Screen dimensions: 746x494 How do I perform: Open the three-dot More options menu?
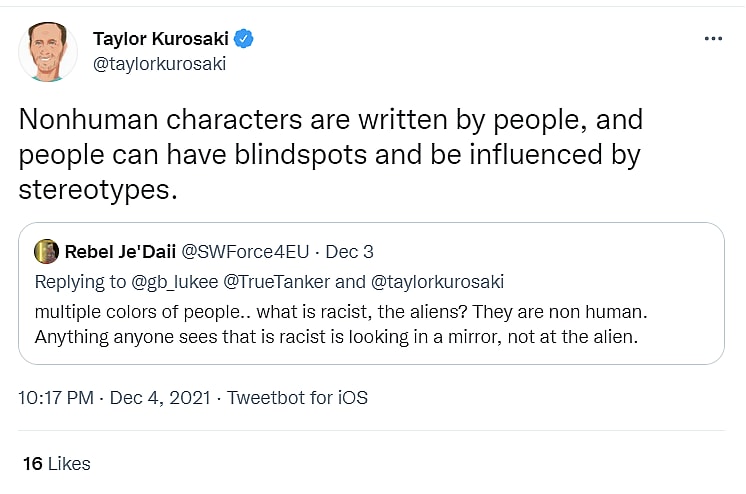tap(712, 39)
